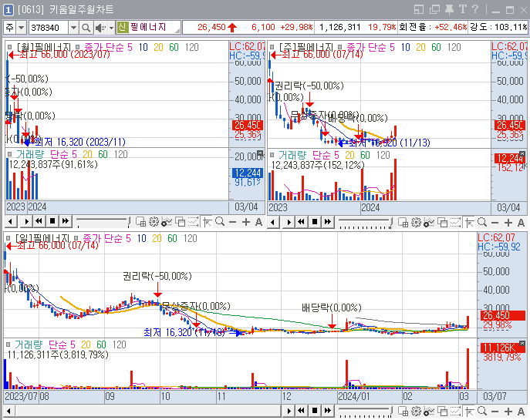
Task: Click the speaker sound alert icon
Action: point(100,28)
